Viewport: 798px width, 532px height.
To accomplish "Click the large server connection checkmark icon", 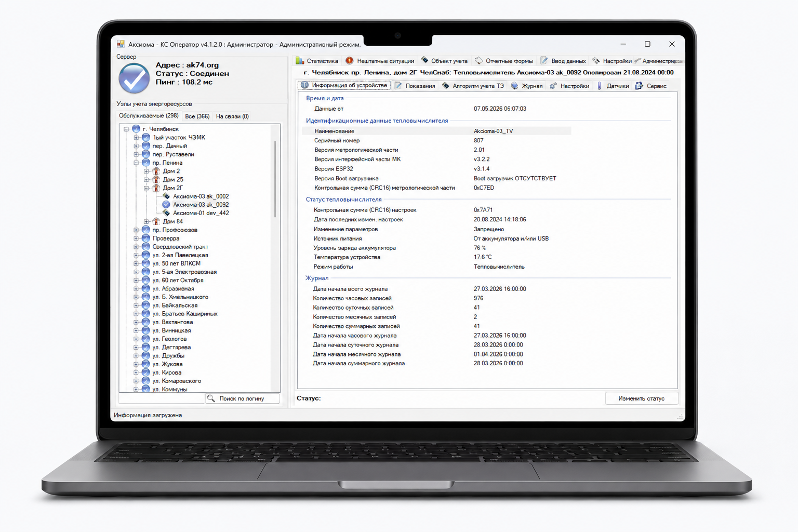I will point(134,78).
